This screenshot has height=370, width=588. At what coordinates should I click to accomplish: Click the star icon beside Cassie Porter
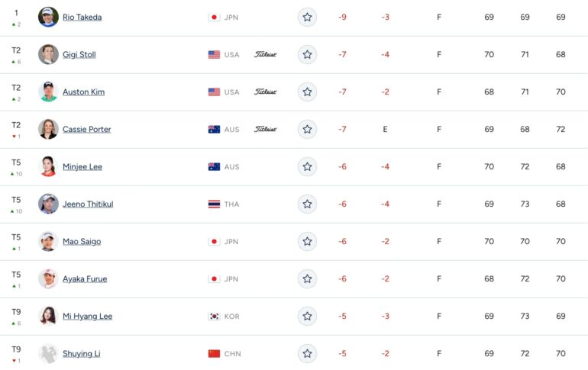tap(307, 129)
